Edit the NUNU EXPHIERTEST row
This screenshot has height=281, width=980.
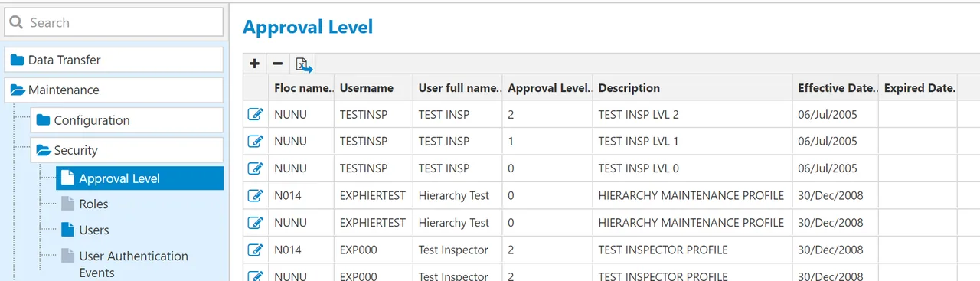point(256,223)
